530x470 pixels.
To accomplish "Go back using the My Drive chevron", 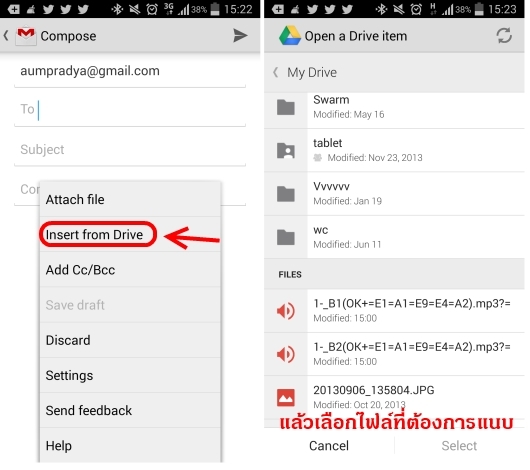I will (276, 72).
